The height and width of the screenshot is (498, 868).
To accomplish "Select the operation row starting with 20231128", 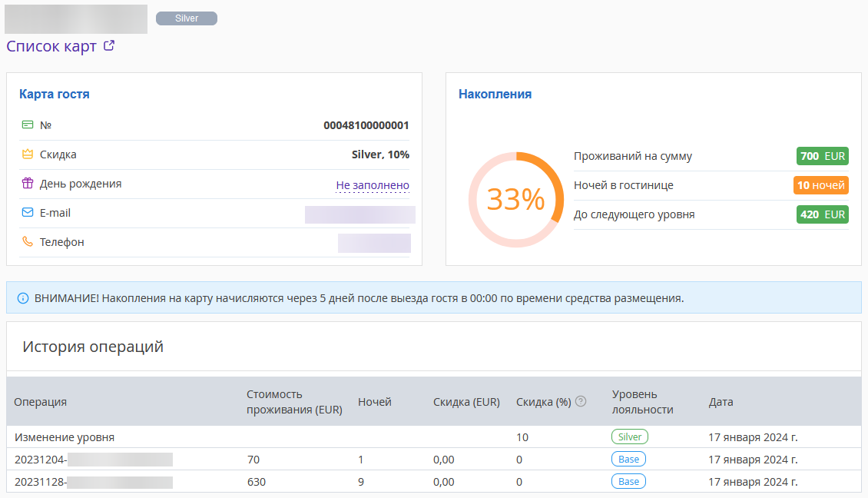I will pos(434,481).
